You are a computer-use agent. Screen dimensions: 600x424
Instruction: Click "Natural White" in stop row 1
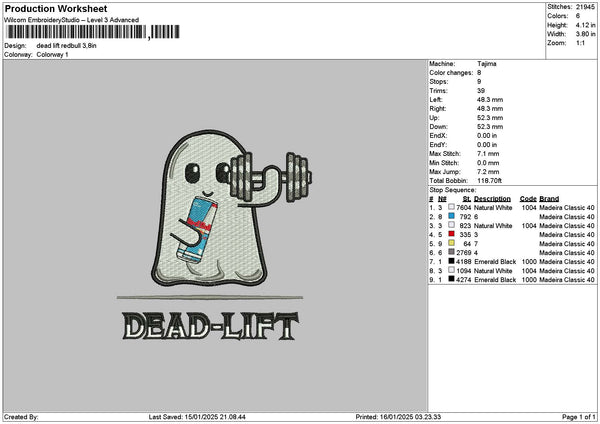(493, 208)
